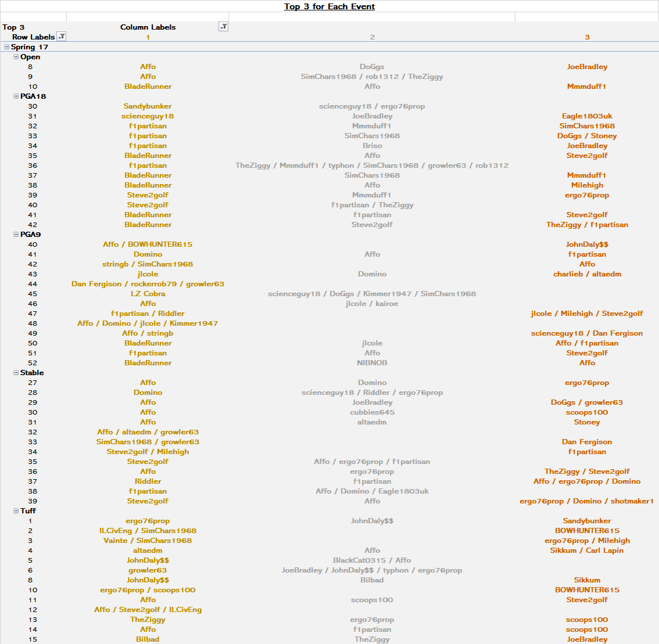Click the 'Top 3 for Each Event' title
Viewport: 659px width, 644px height.
click(329, 6)
